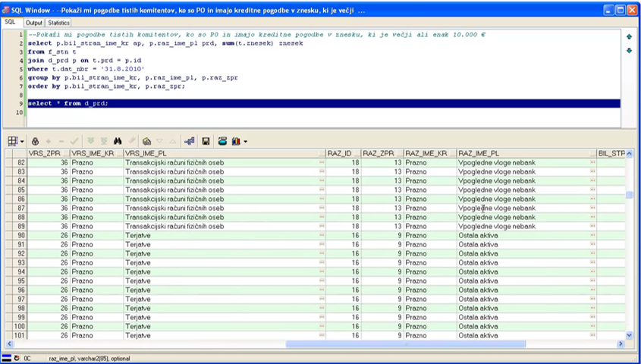Click ellipsis button in row 82 VRS_IME_PL cell
Screen dimensions: 641x364
(322, 162)
